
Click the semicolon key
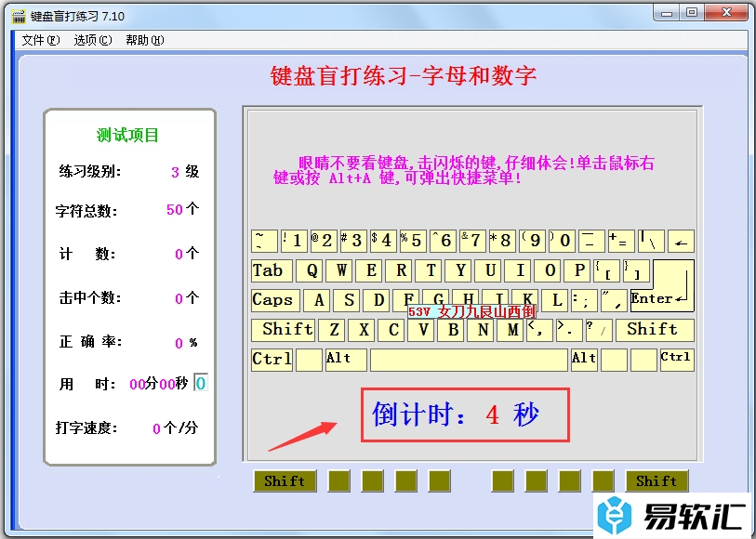click(584, 300)
